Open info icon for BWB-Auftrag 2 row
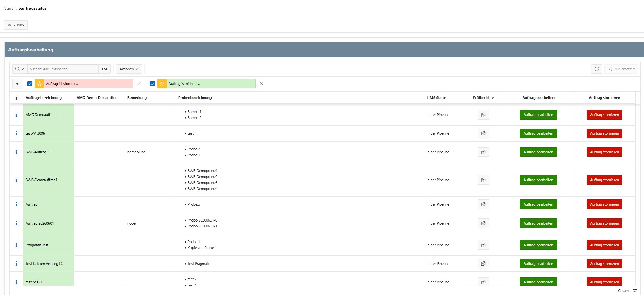The height and width of the screenshot is (295, 644). pos(16,152)
